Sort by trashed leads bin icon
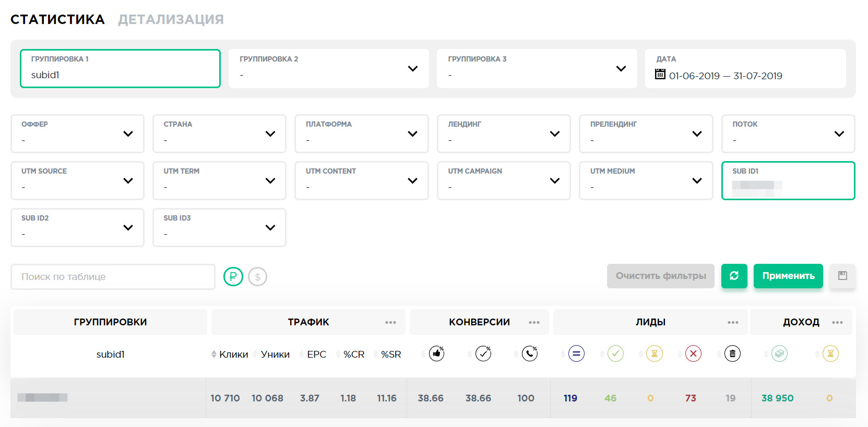 732,353
